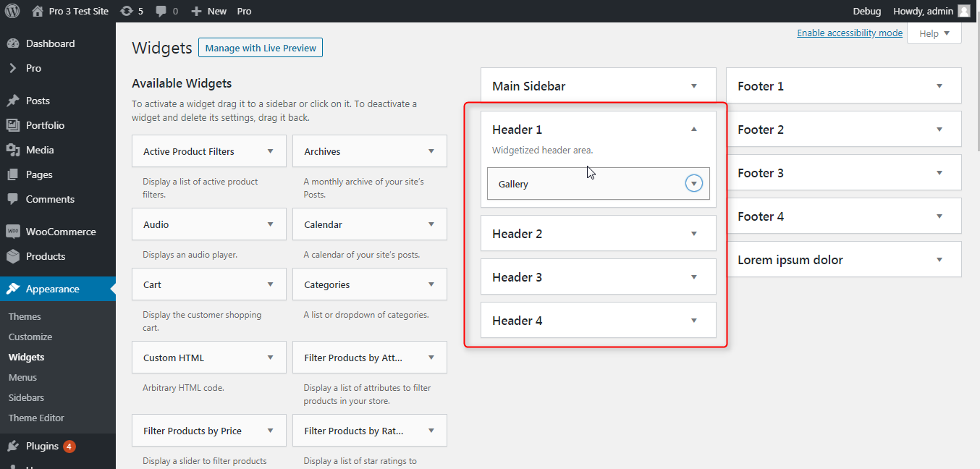Click the WooCommerce icon in sidebar

13,232
